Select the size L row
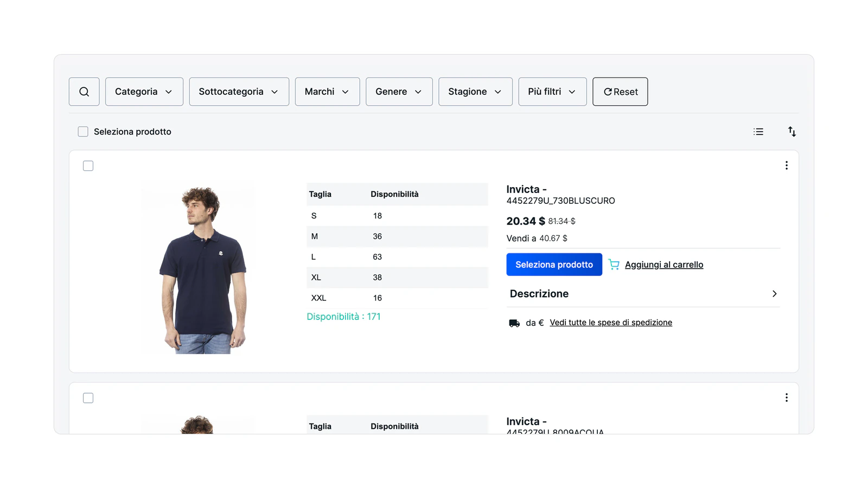 point(398,257)
